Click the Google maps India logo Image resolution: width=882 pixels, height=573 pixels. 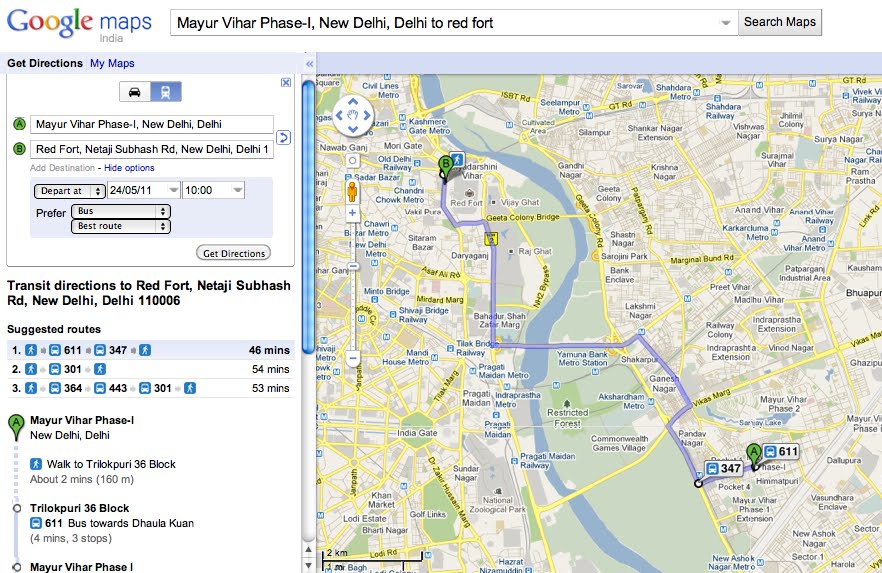79,25
